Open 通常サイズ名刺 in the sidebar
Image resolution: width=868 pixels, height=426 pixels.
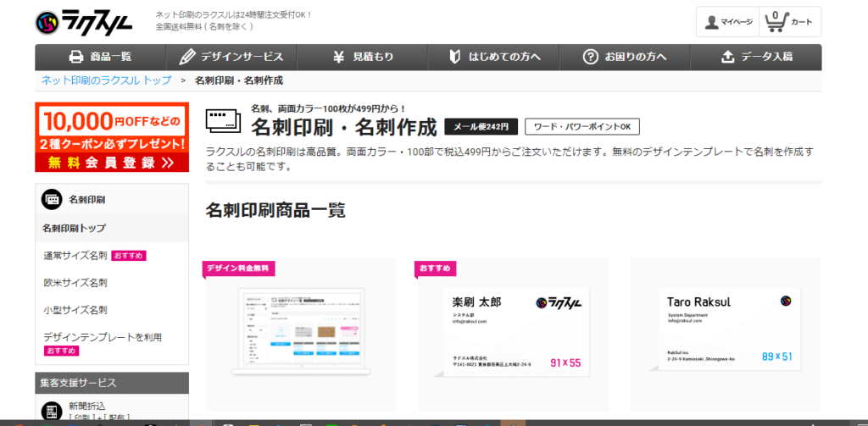pos(75,256)
